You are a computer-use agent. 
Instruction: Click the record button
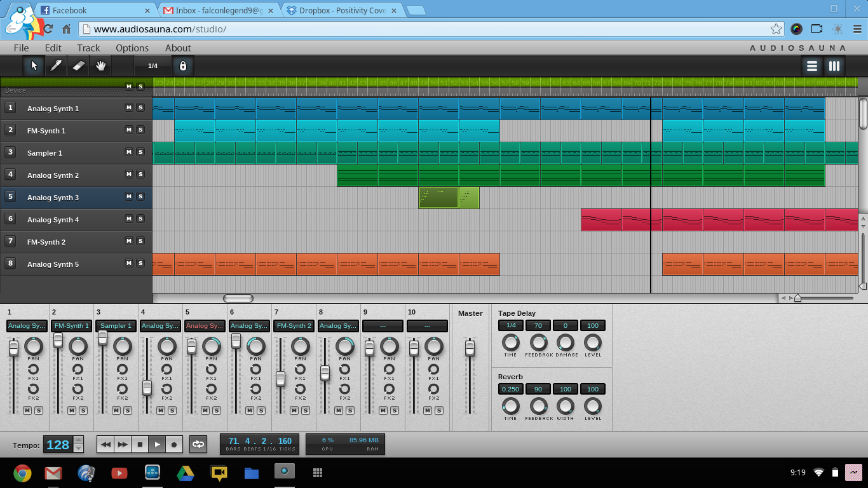click(x=174, y=444)
